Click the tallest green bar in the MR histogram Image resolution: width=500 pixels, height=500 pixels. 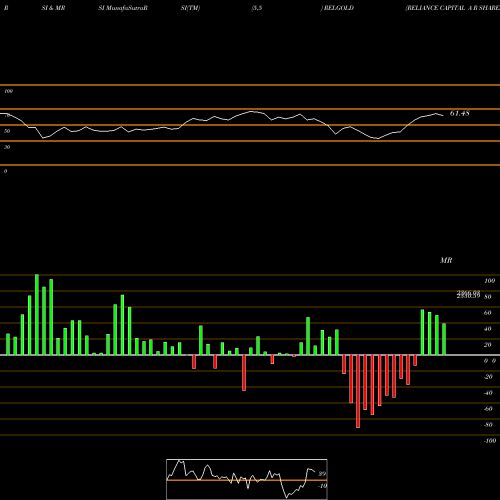pos(37,315)
